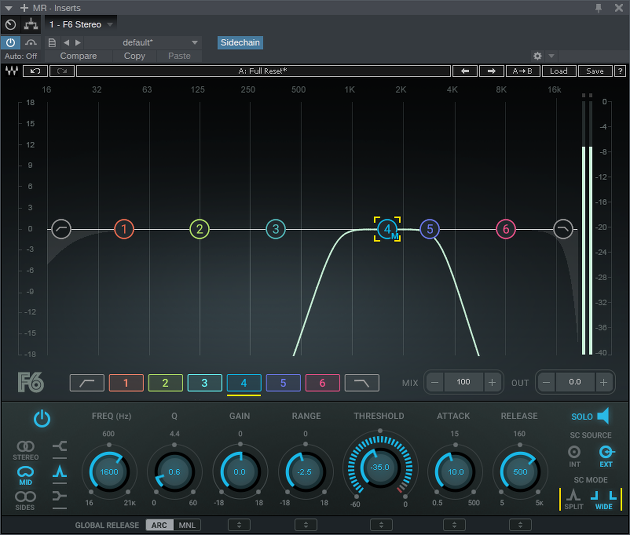Choose the bell filter shape

tap(60, 472)
